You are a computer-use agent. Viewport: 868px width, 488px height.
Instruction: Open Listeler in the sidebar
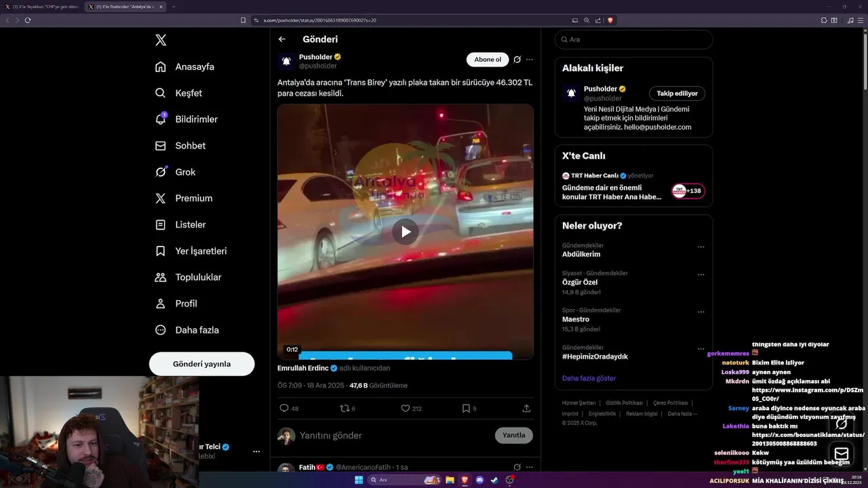click(180, 225)
